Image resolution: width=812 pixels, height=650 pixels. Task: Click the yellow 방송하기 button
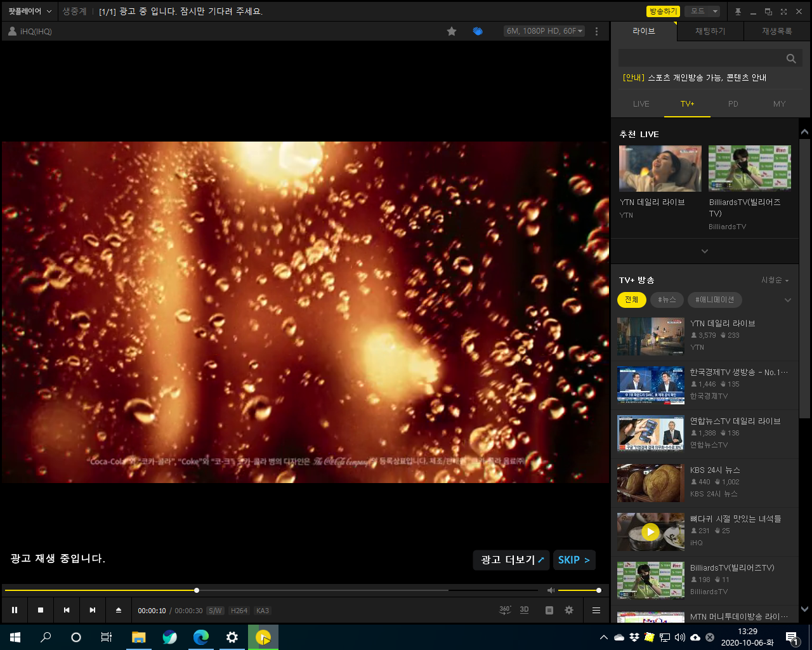(663, 11)
